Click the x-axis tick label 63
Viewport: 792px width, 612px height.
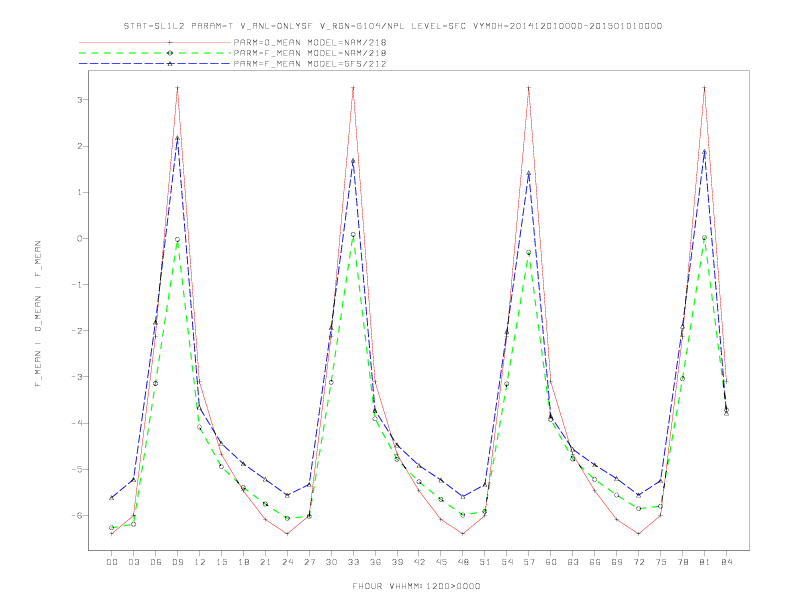(573, 562)
